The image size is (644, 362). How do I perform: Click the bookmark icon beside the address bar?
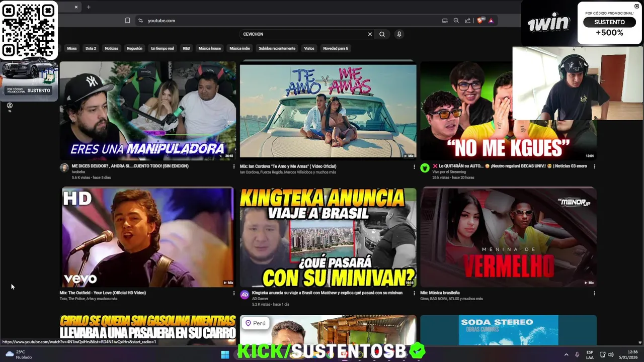(x=127, y=21)
